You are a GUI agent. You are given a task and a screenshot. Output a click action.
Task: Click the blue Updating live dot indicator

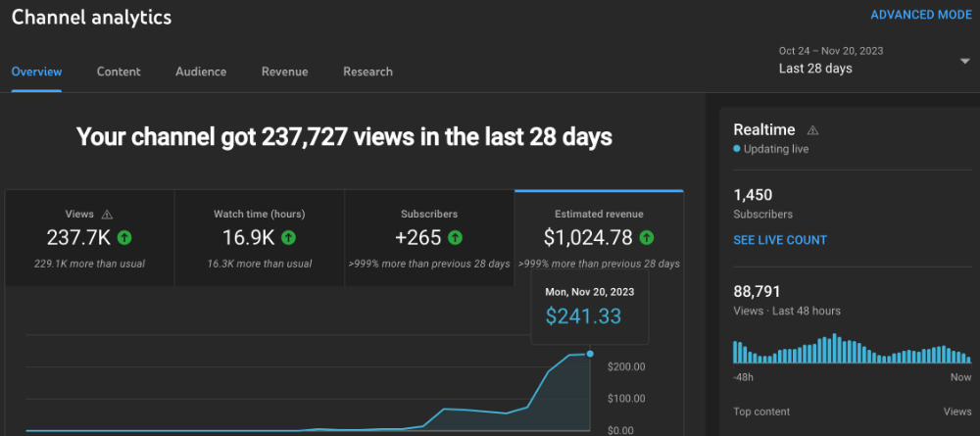click(x=737, y=149)
